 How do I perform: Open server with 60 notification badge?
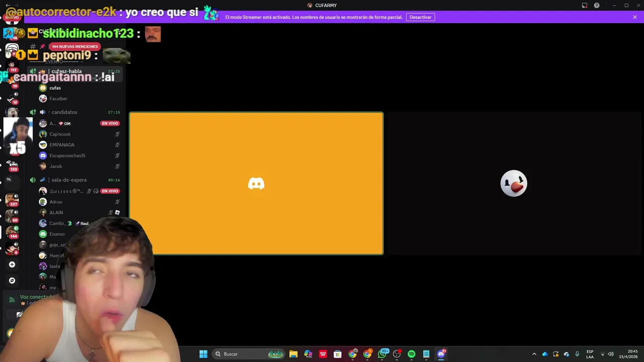pyautogui.click(x=12, y=216)
